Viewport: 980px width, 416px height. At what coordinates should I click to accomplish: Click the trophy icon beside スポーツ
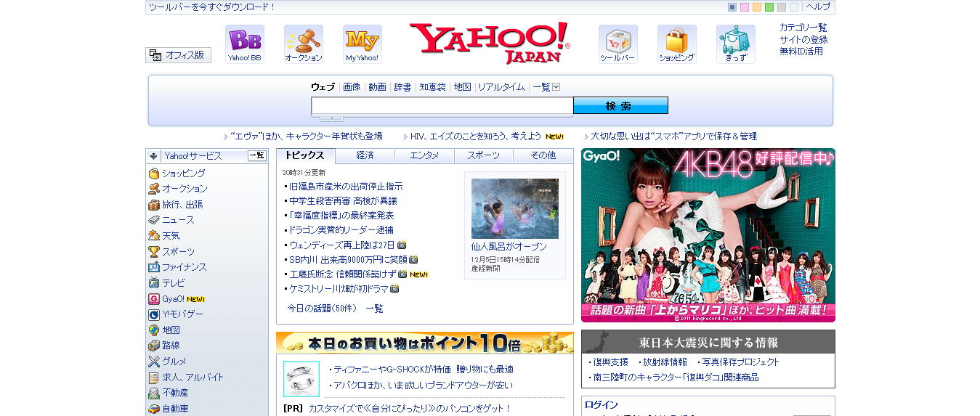[x=154, y=252]
